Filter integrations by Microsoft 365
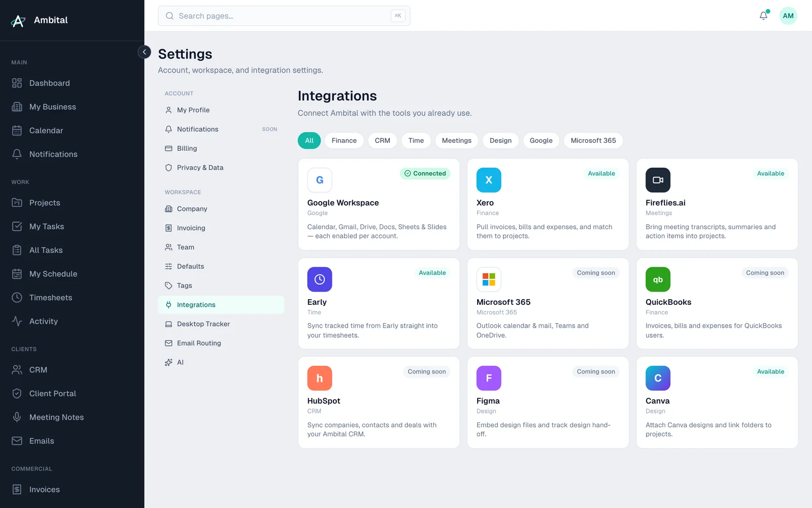 (593, 141)
